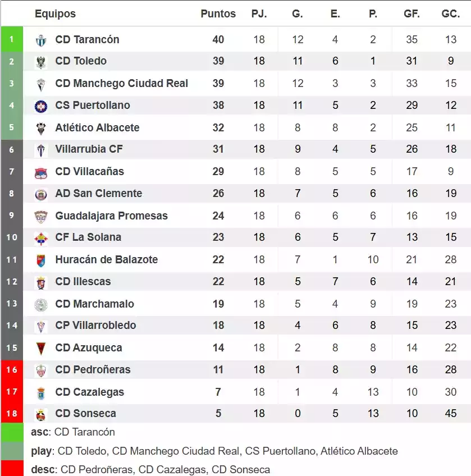Click the green position 1 badge

click(12, 40)
